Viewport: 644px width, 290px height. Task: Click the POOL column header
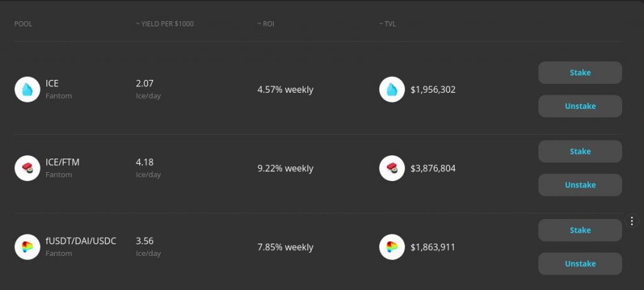23,24
